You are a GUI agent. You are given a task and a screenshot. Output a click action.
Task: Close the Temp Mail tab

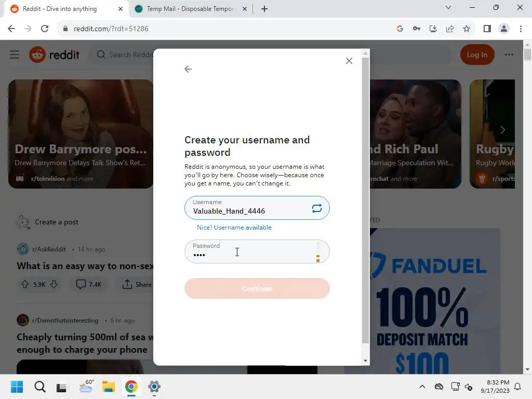point(245,9)
